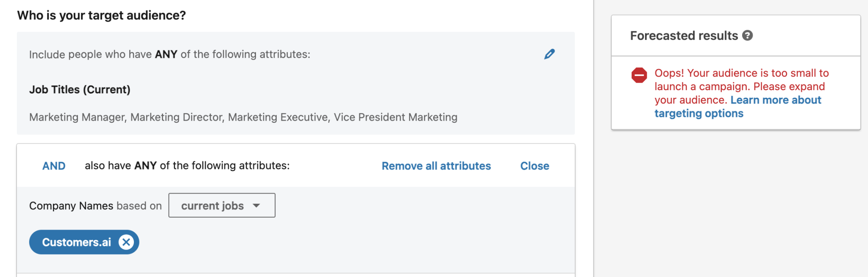Click the pencil edit icon for included attributes
The height and width of the screenshot is (277, 868).
pyautogui.click(x=549, y=54)
